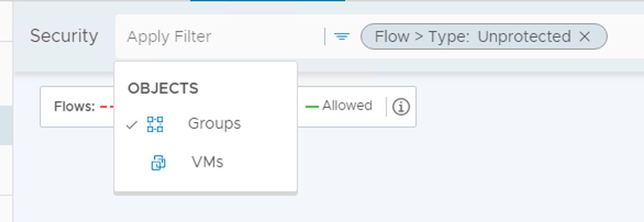Click the Security section heading
644x222 pixels.
[64, 36]
